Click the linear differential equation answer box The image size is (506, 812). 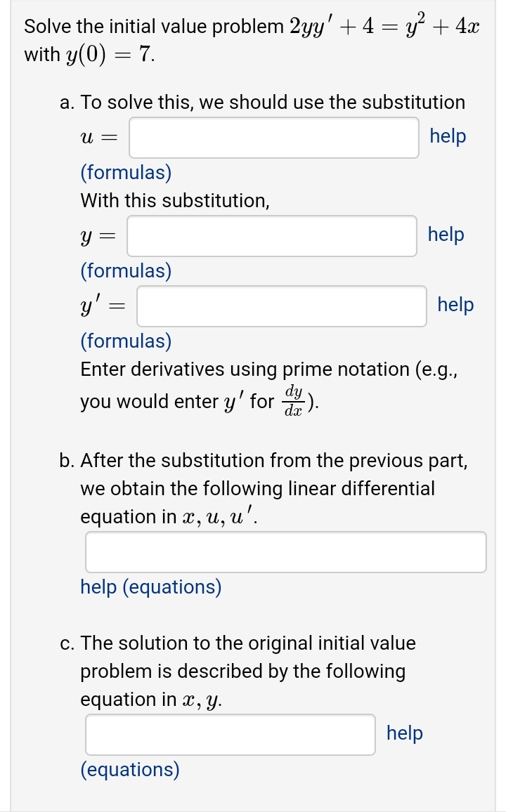(x=285, y=552)
